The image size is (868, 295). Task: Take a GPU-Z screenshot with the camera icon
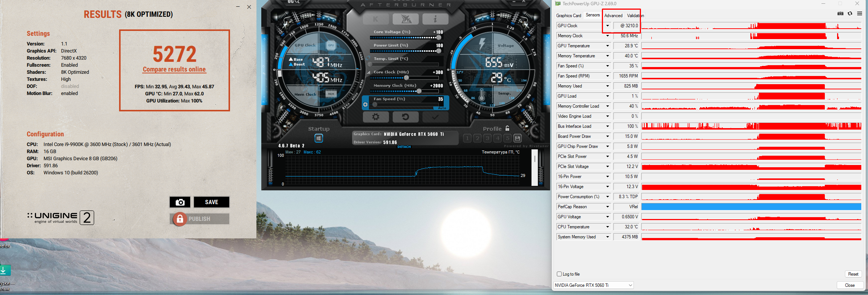tap(840, 14)
